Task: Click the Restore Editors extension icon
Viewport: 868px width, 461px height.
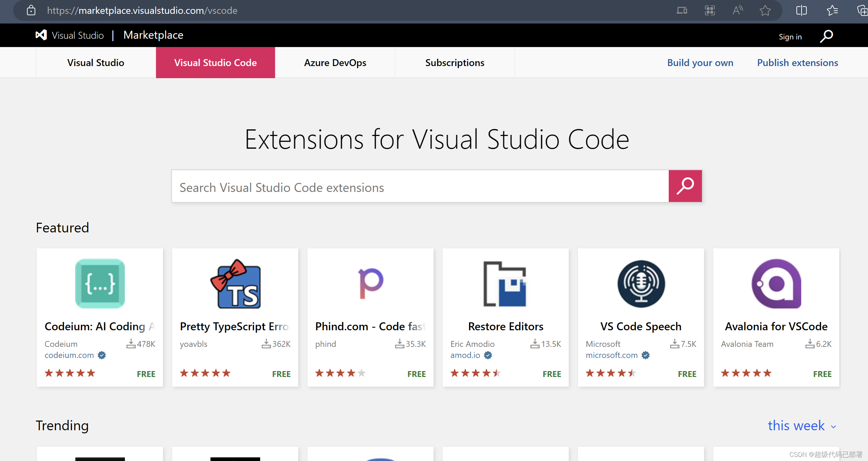Action: tap(505, 283)
